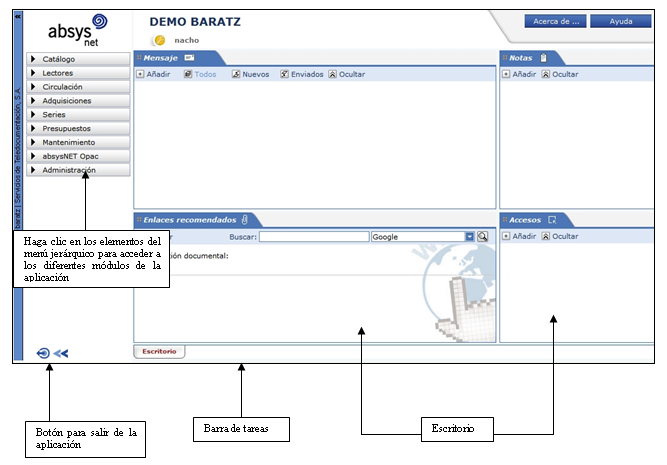
Task: Expand the Catálogo menu arrow
Action: click(x=33, y=59)
